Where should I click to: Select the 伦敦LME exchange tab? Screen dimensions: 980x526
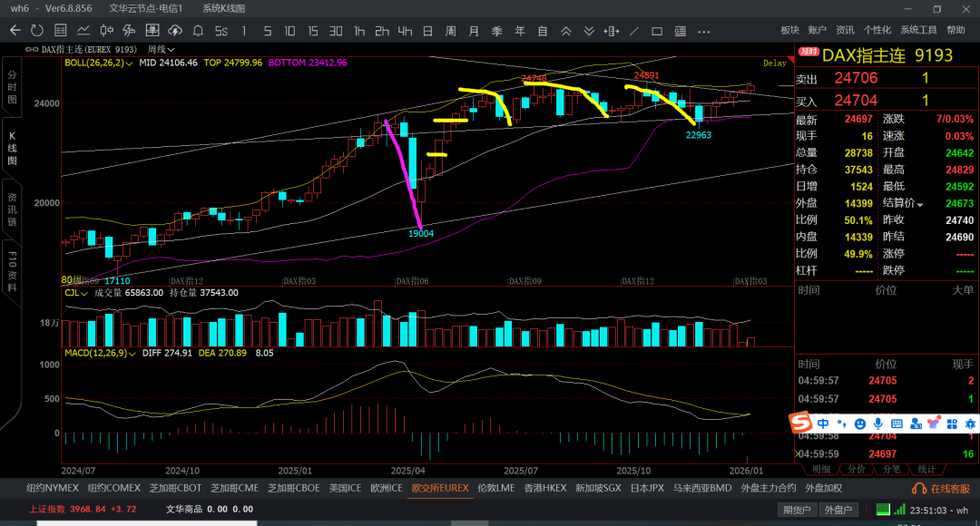click(496, 488)
